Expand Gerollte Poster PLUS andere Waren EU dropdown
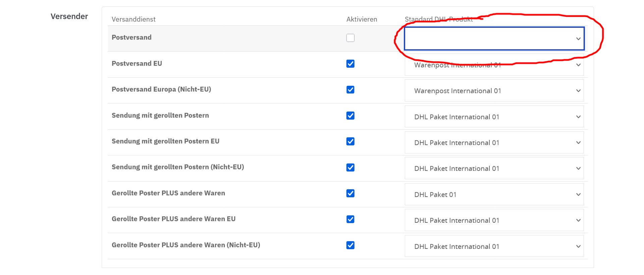Viewport: 644px width, 275px height. click(x=494, y=220)
